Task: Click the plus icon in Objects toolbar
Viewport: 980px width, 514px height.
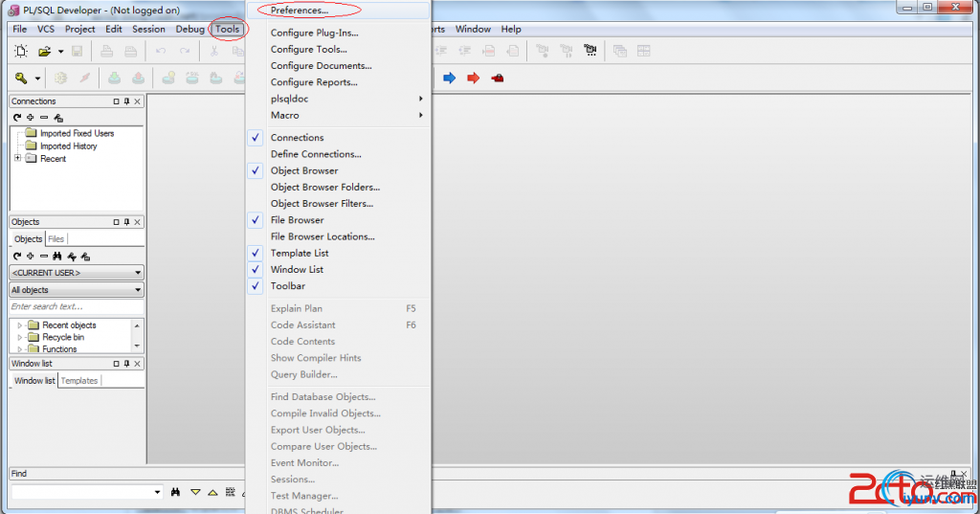Action: tap(30, 257)
